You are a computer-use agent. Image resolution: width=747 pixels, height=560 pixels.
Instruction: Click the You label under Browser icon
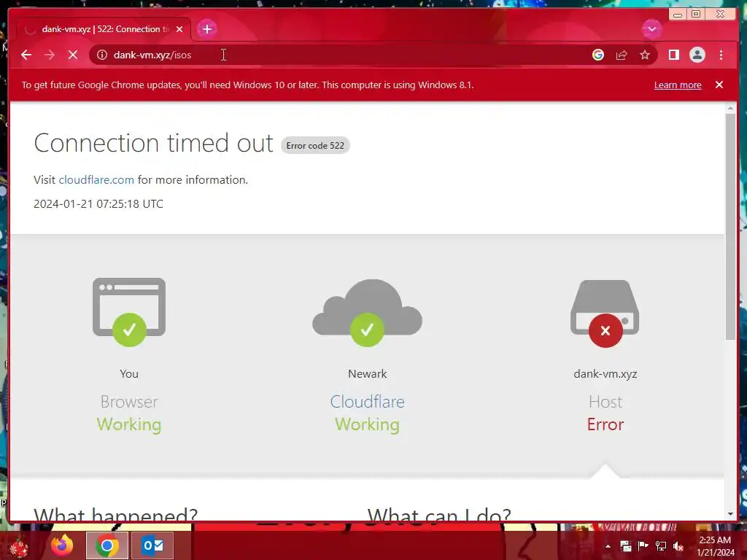(x=129, y=374)
